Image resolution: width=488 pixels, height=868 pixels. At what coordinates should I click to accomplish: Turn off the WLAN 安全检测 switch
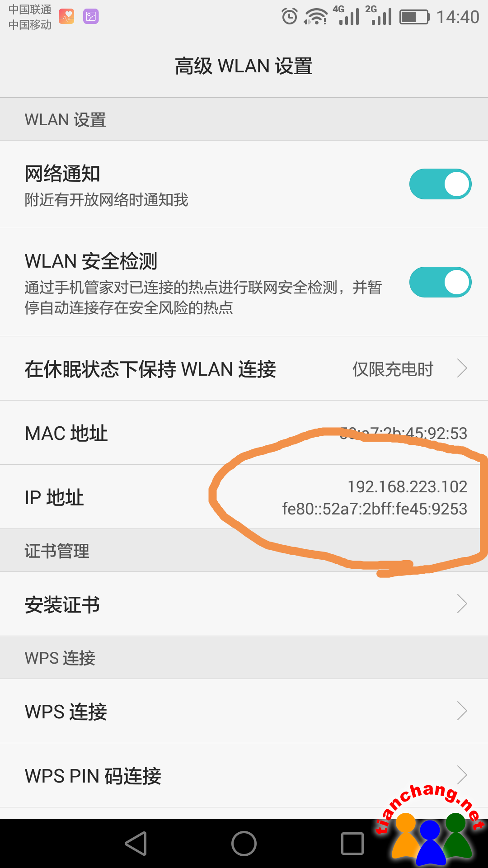[440, 282]
